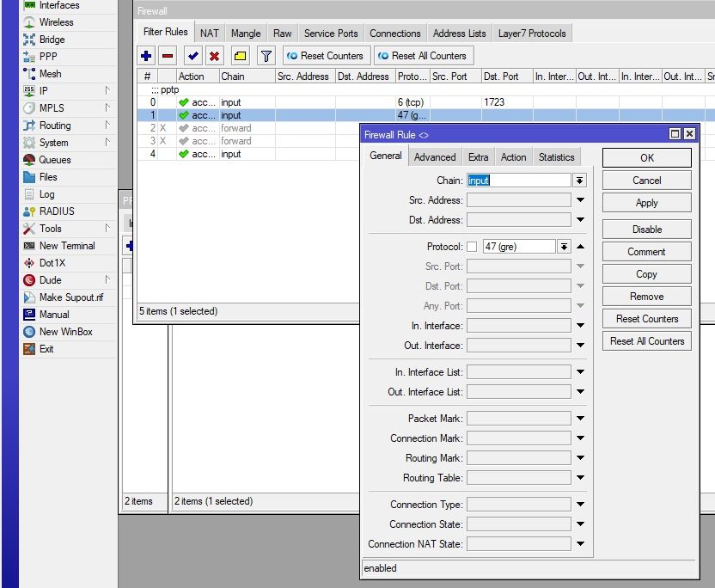Switch to the NAT tab

tap(210, 34)
